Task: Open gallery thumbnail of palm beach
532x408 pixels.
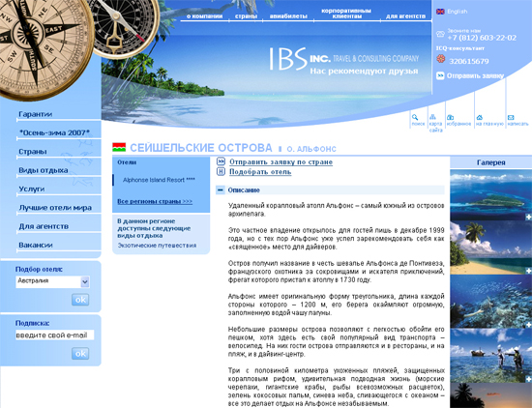Action: [x=491, y=248]
